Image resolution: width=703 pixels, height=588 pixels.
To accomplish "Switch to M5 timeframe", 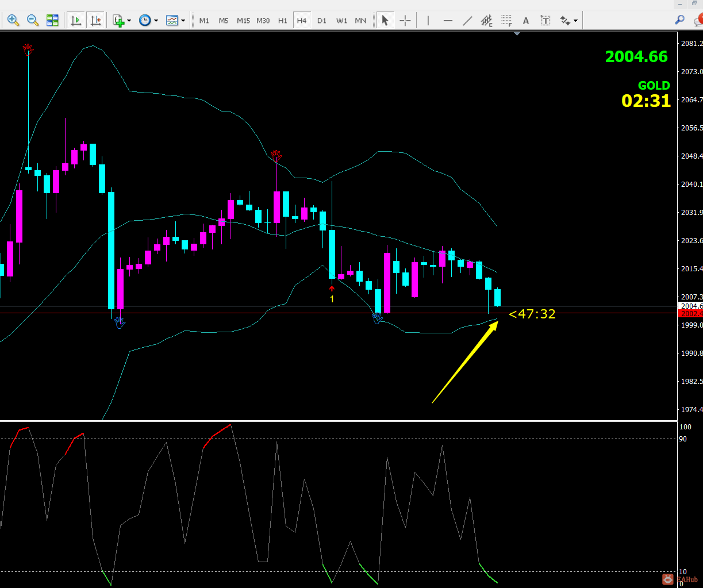I will (224, 21).
